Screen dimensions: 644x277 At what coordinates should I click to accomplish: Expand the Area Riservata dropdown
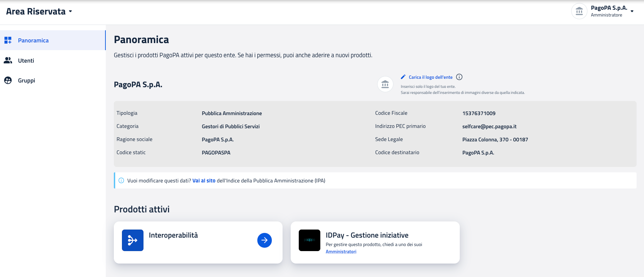tap(70, 11)
